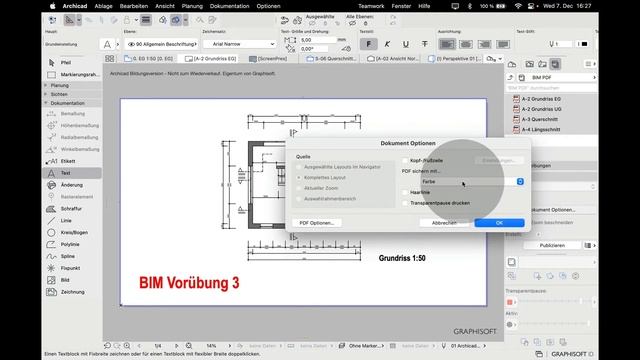Image resolution: width=640 pixels, height=360 pixels.
Task: Set centered text alignment
Action: pos(466,44)
